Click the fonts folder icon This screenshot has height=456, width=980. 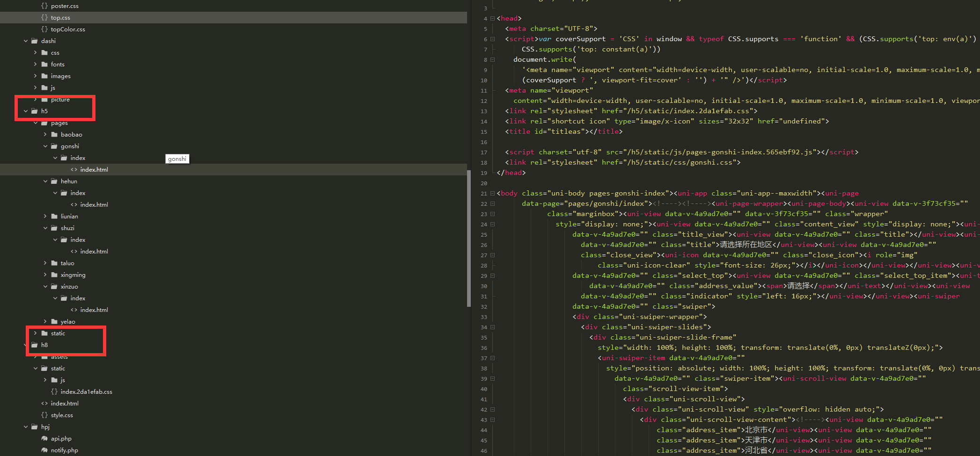44,65
